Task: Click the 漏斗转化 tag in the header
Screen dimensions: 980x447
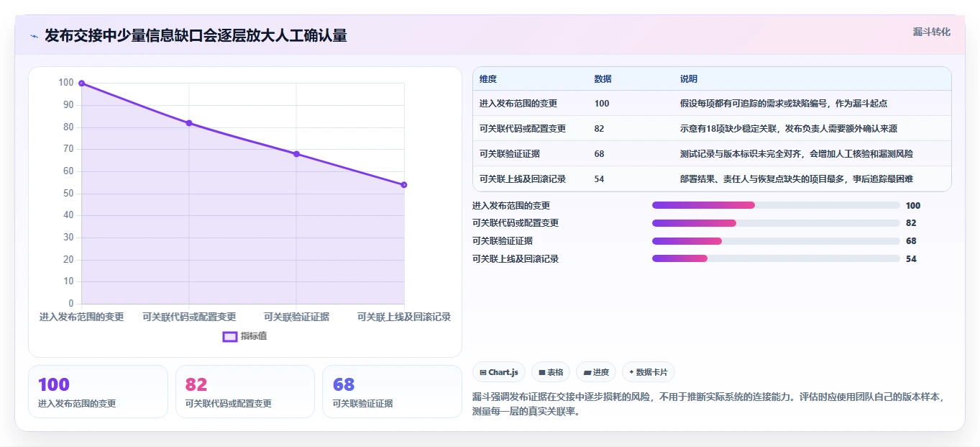Action: (931, 32)
